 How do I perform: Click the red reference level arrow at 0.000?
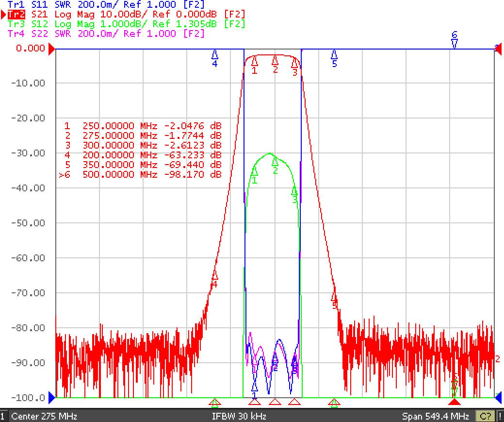click(51, 49)
